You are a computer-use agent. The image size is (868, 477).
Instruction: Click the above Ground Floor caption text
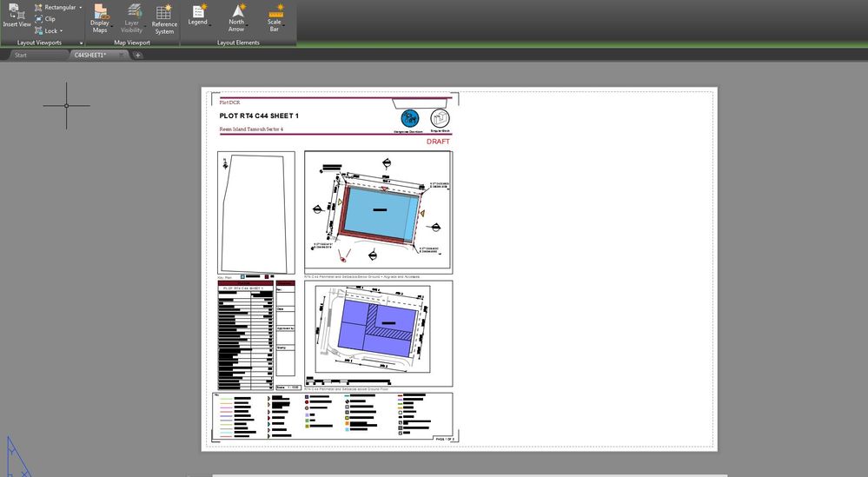click(x=346, y=389)
